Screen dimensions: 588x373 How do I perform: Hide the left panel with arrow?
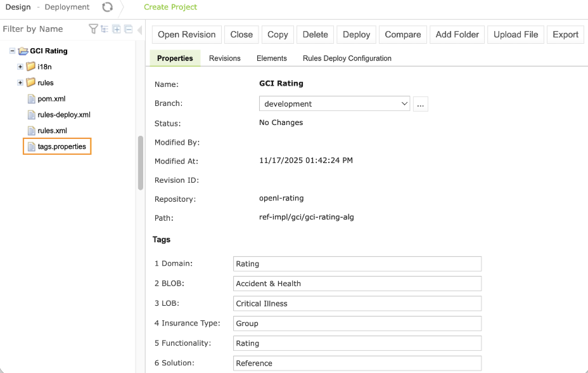(139, 30)
